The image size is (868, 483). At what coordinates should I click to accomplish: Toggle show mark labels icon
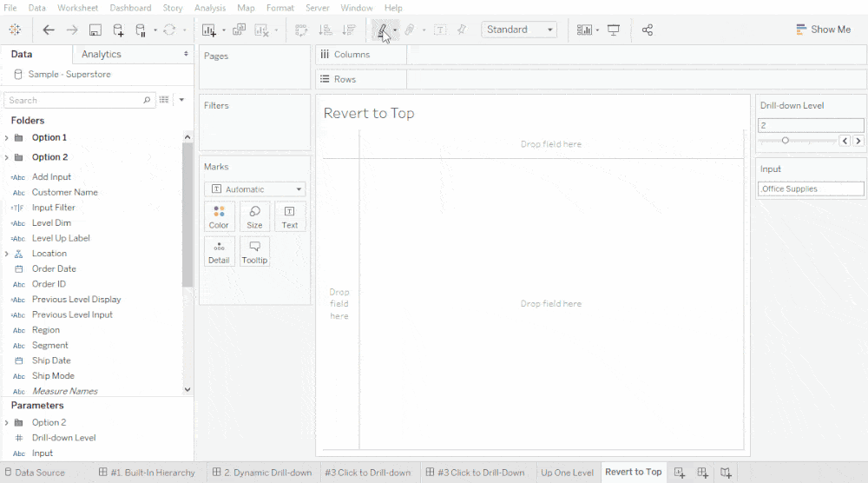[440, 30]
